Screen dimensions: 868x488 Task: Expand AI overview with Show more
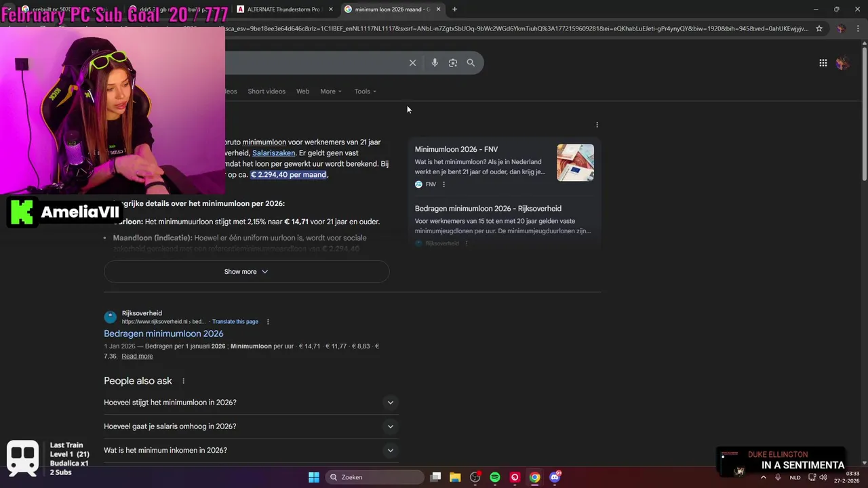[246, 272]
